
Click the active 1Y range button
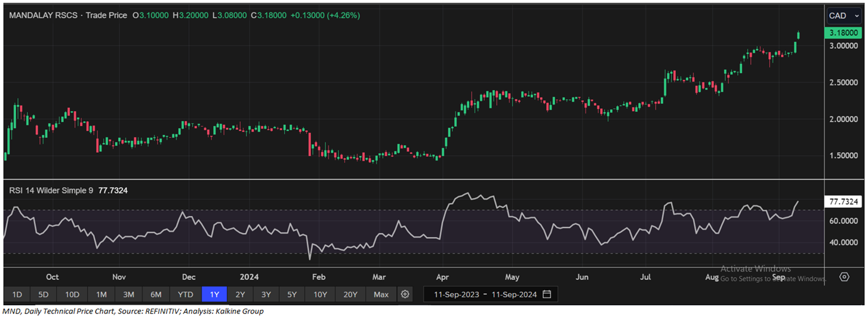tap(214, 294)
